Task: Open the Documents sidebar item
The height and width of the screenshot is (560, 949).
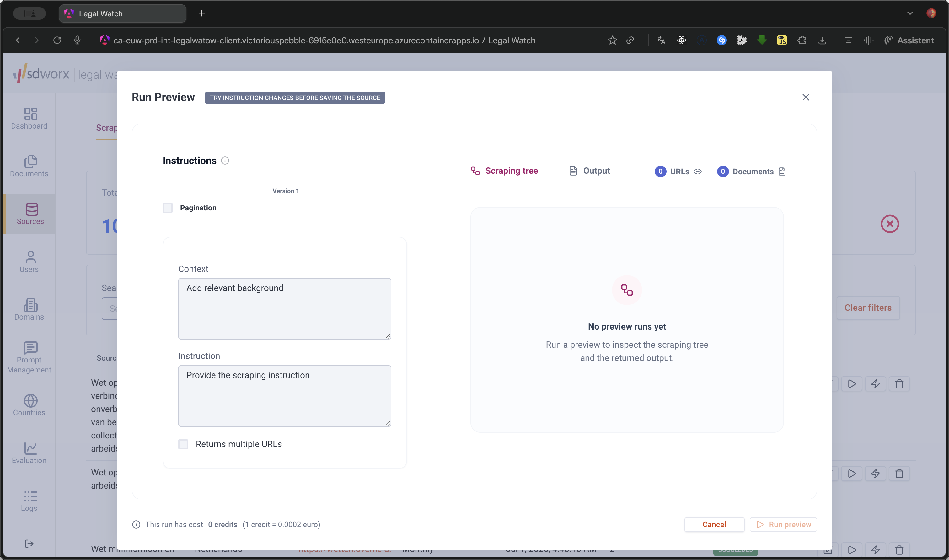Action: point(29,166)
